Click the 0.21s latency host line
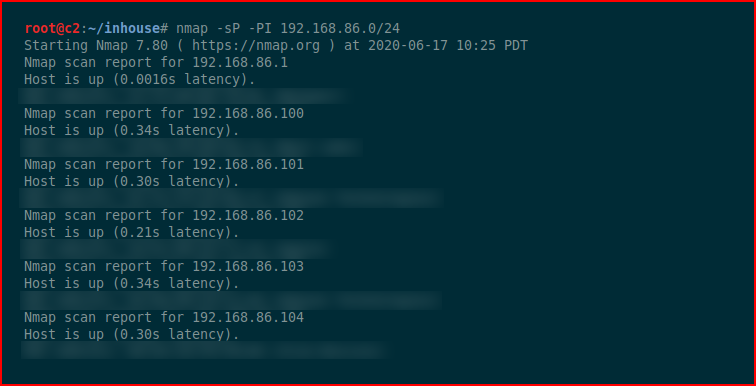This screenshot has height=386, width=756. coord(132,233)
